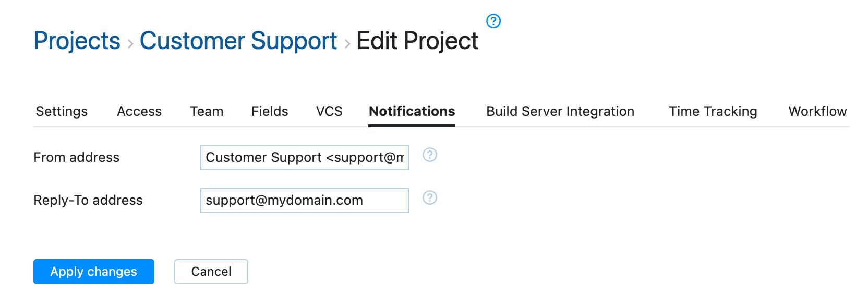Open the Edit Project help icon

(x=493, y=21)
